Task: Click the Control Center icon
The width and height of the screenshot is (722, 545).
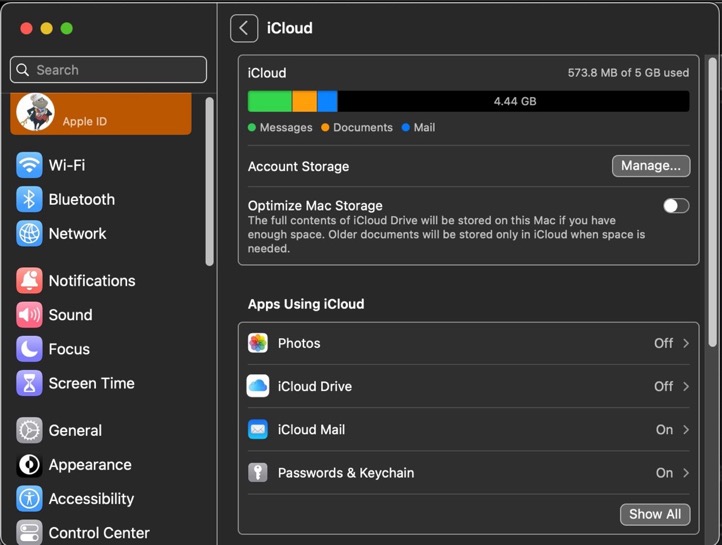Action: 29,533
